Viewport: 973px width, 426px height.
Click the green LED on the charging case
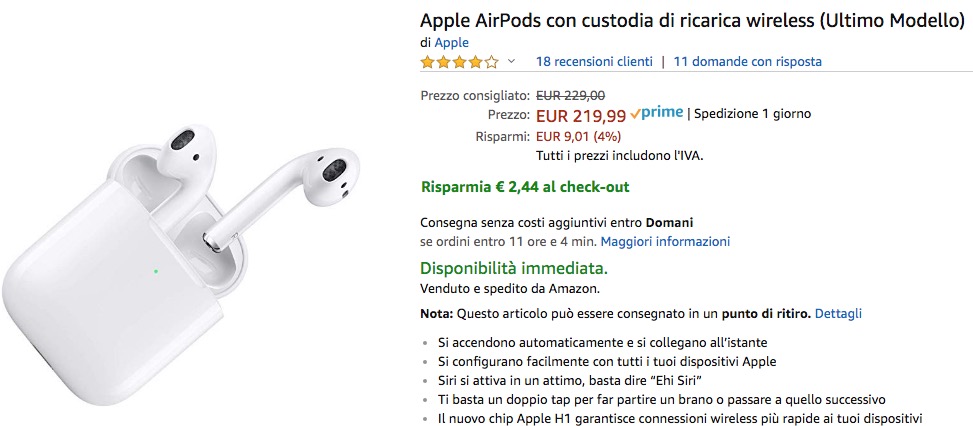156,269
